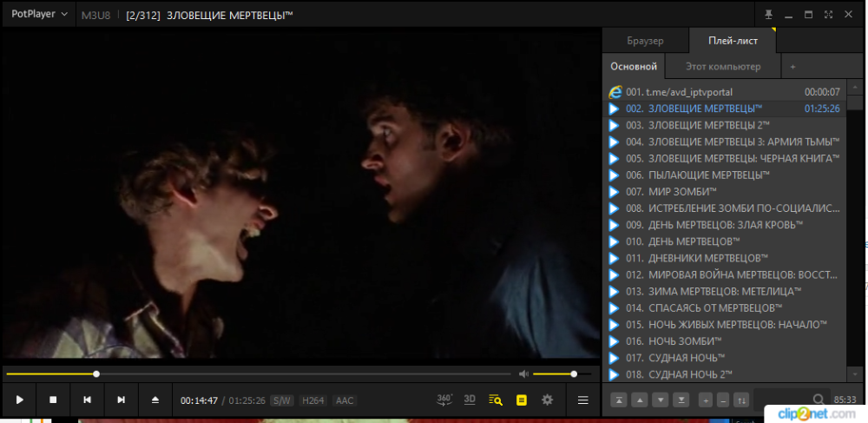
Task: Enter full screen mode via title bar icon
Action: coord(828,15)
